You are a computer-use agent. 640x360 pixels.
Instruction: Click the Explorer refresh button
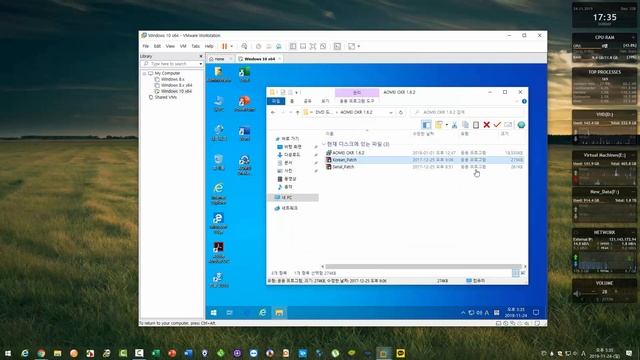tap(401, 112)
